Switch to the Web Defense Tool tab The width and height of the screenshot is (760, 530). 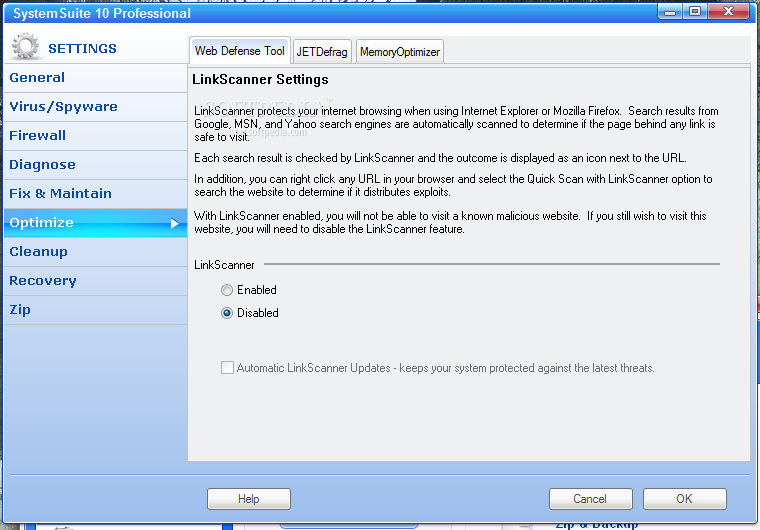(239, 50)
